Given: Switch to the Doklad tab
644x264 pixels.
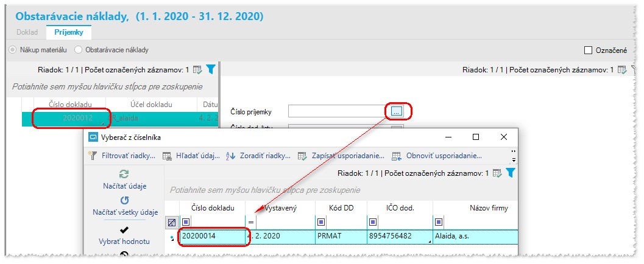Looking at the screenshot, I should point(27,32).
